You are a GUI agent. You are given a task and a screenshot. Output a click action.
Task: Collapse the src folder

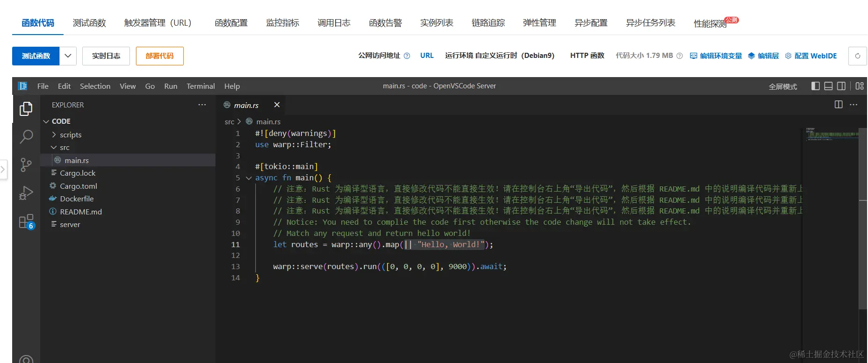coord(54,147)
